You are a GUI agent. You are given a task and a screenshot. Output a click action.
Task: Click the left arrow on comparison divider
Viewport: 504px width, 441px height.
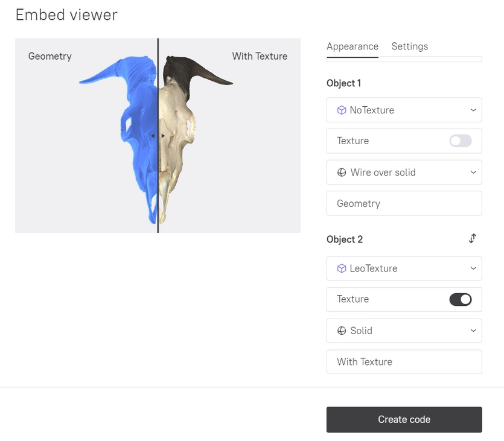tap(153, 136)
